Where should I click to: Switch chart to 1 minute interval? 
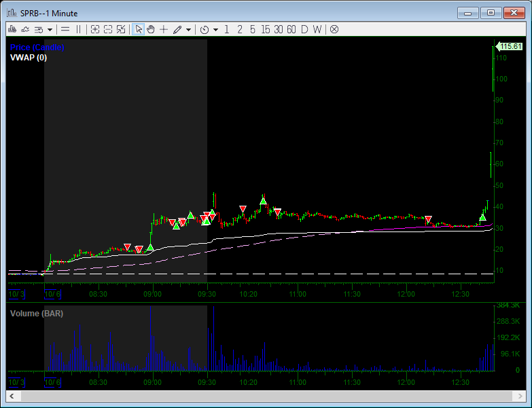227,29
